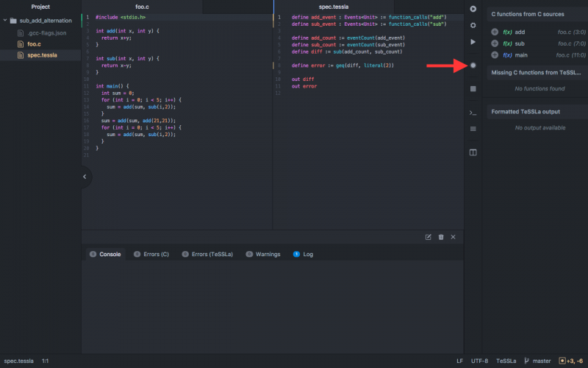Click the round record-style toolbar icon

(x=473, y=66)
